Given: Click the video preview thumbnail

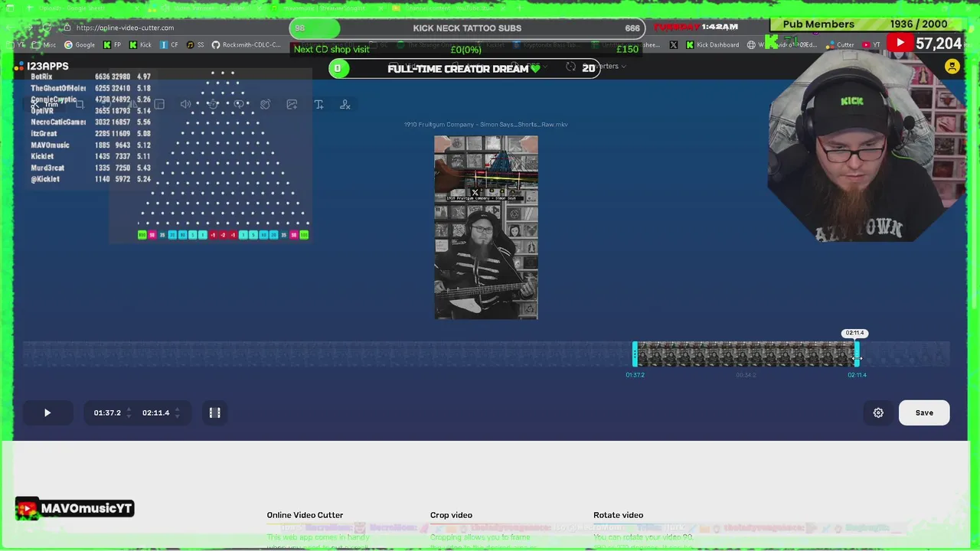Looking at the screenshot, I should 486,227.
